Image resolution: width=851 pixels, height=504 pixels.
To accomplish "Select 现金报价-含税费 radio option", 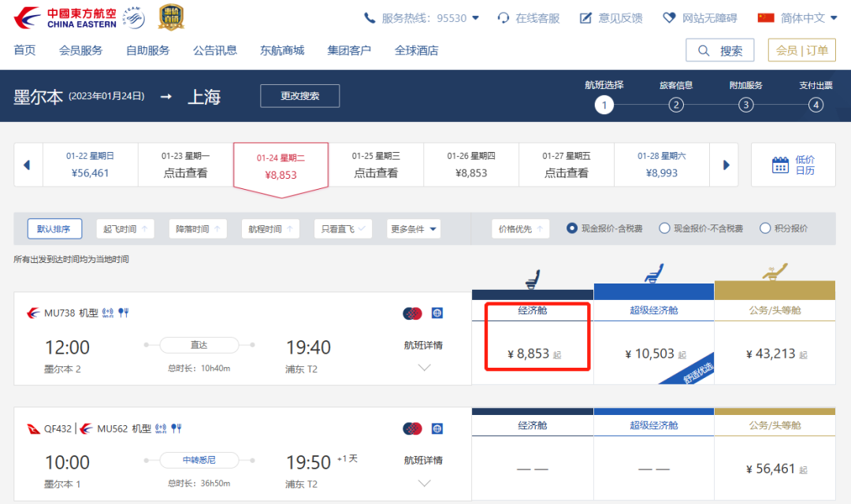I will coord(571,228).
